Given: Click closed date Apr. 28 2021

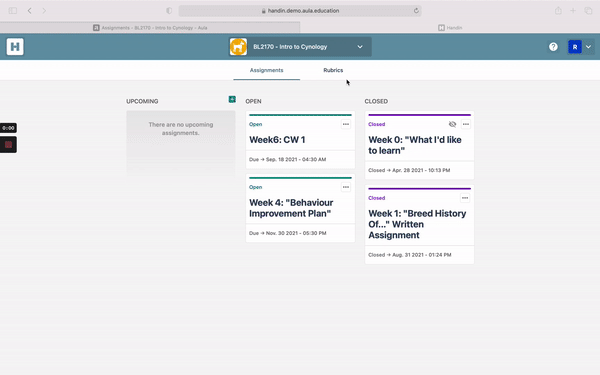Looking at the screenshot, I should 409,170.
